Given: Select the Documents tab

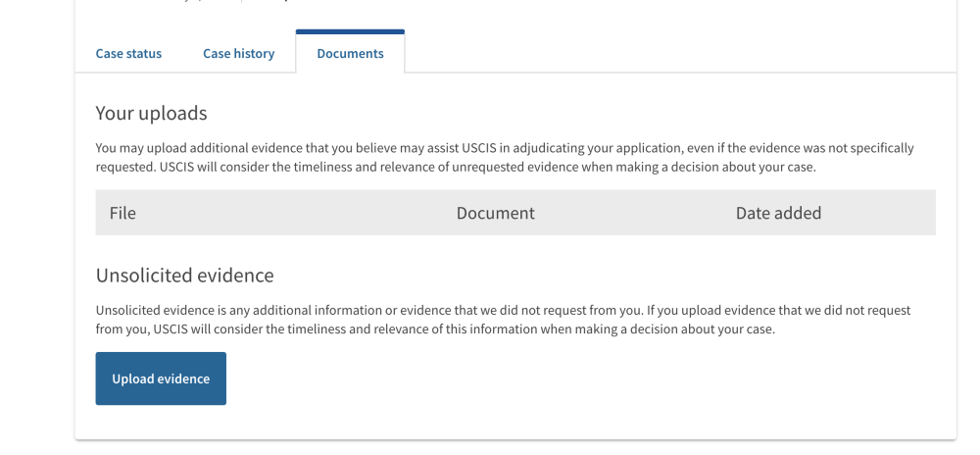Looking at the screenshot, I should [350, 54].
